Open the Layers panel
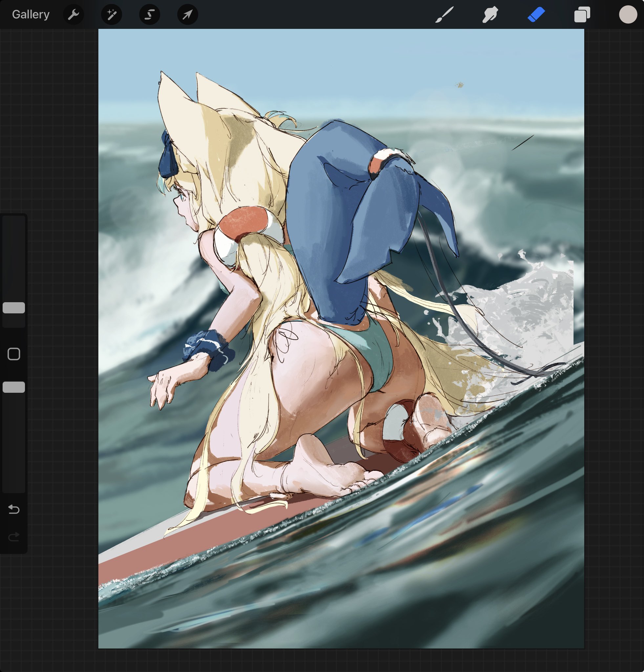 (x=582, y=14)
